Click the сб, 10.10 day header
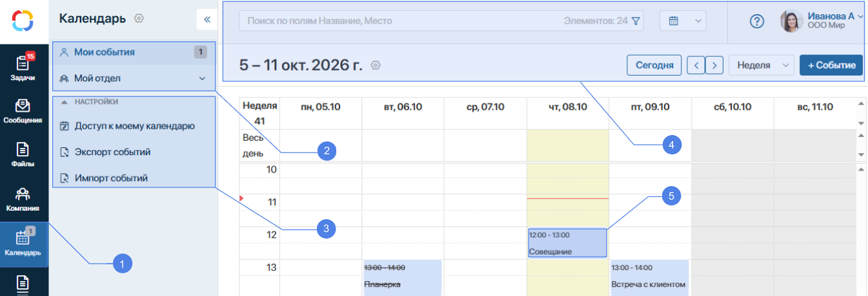 732,107
